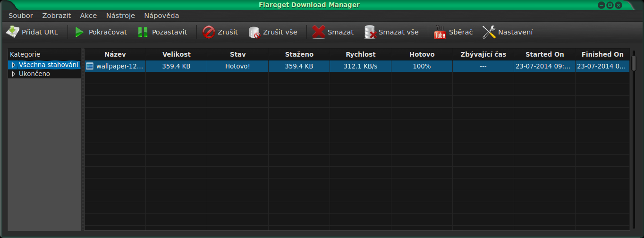Open the Soubor menu
This screenshot has height=238, width=644.
coord(21,16)
